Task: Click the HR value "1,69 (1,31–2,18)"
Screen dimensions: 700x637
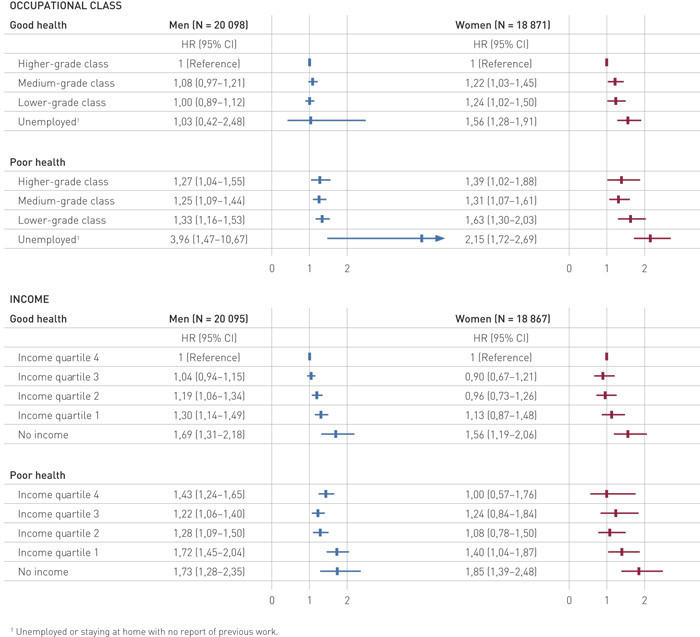Action: [x=208, y=434]
